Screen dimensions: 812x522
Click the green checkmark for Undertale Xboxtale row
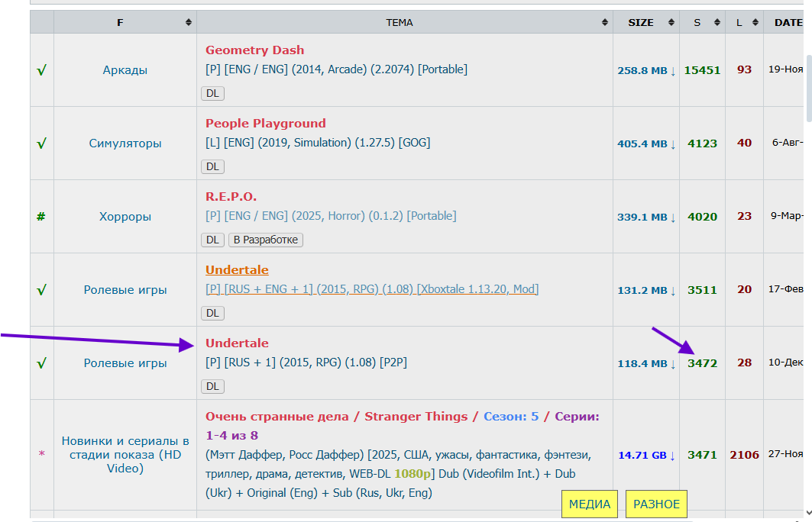tap(41, 290)
